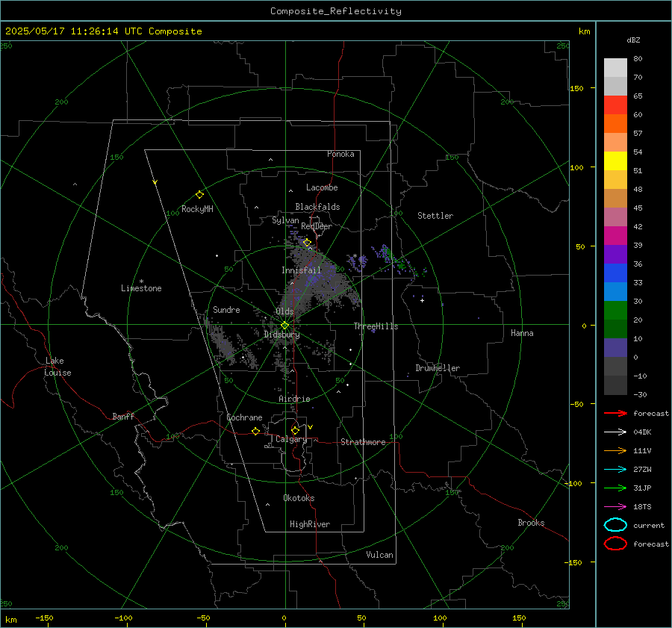Pick the orange 57-60 dBZ swatch
This screenshot has width=672, height=628.
(615, 123)
